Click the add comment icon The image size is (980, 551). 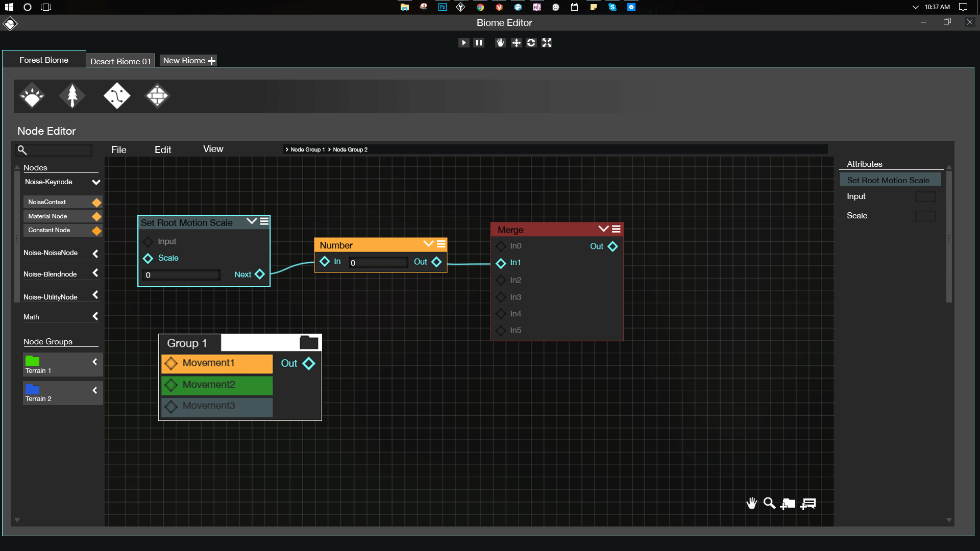coord(808,504)
